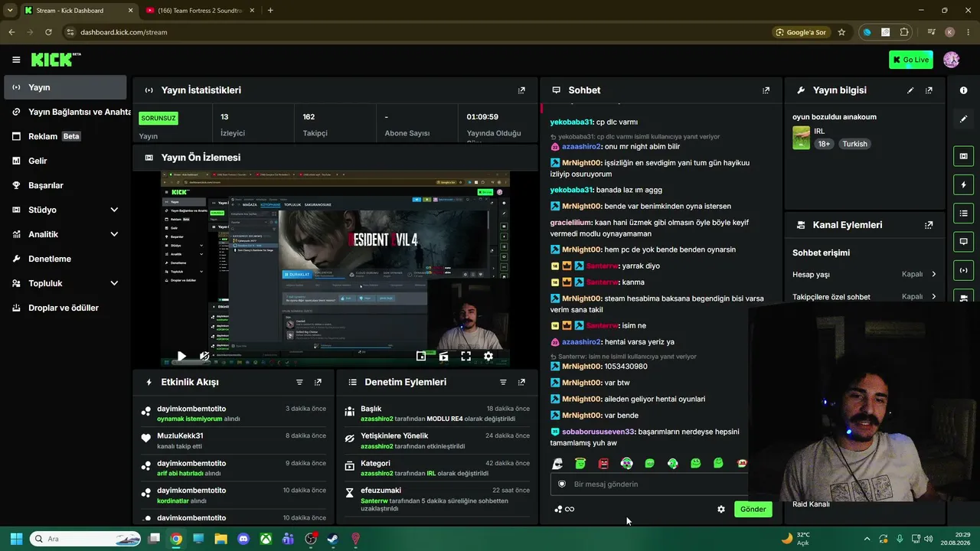Enter fullscreen on stream preview

coord(465,356)
